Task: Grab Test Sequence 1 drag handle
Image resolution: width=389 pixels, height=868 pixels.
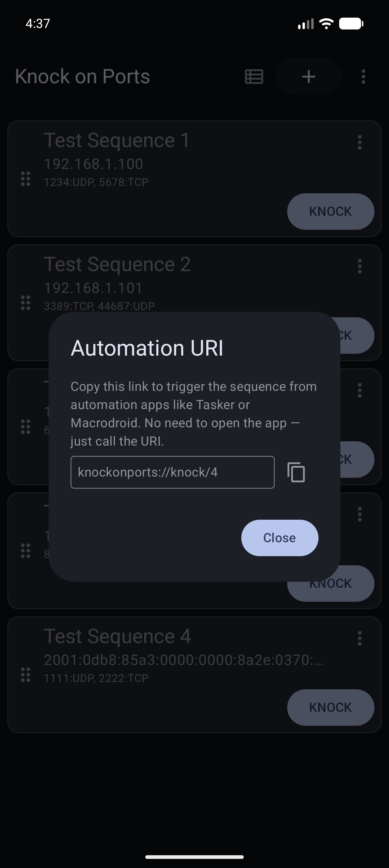Action: [x=26, y=179]
